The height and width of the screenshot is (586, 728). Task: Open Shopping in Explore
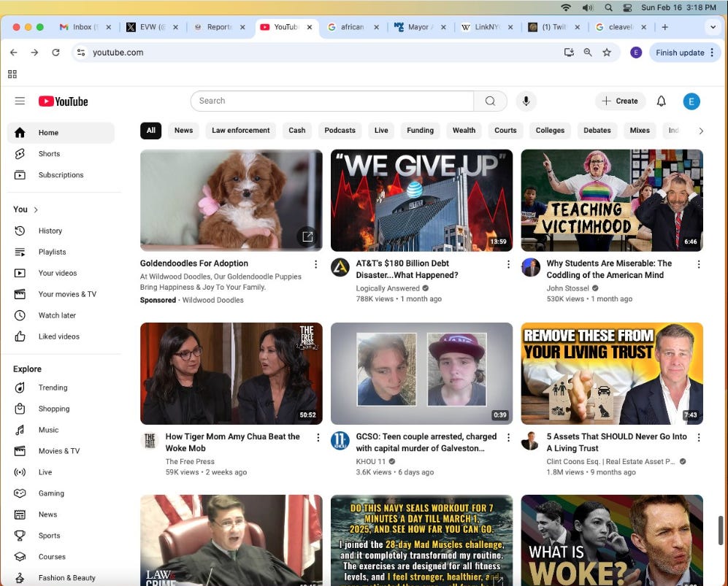click(61, 409)
